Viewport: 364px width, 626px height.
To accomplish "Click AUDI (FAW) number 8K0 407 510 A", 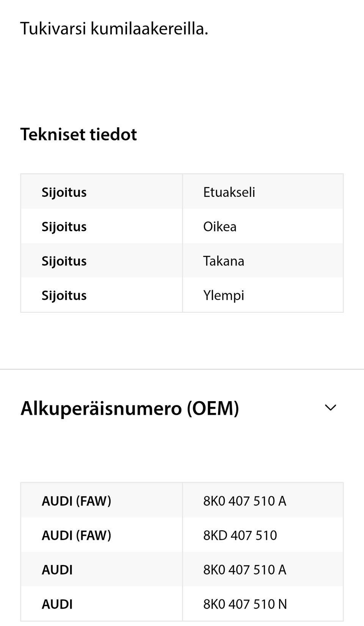I will 245,501.
